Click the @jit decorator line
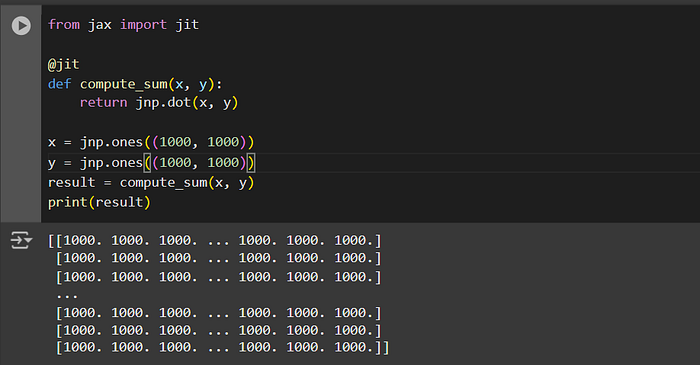The height and width of the screenshot is (365, 700). (63, 64)
